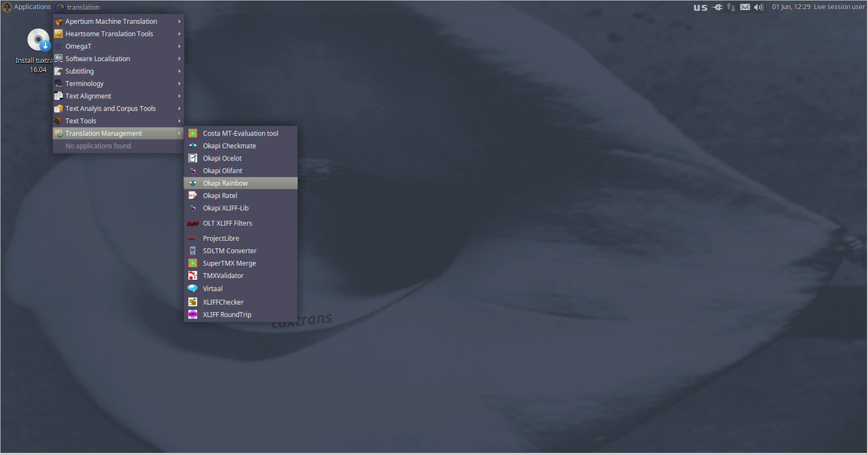
Task: Click the SuperTMX Merge icon
Action: tap(193, 263)
